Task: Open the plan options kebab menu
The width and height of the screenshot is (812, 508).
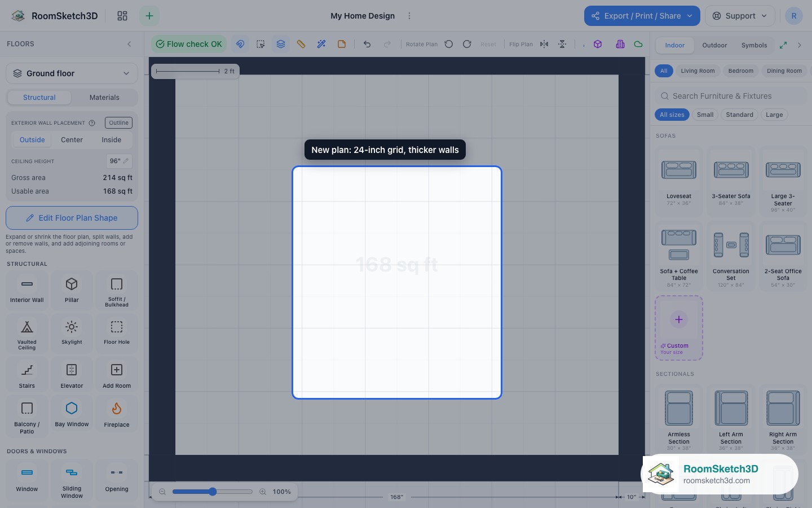Action: 409,16
